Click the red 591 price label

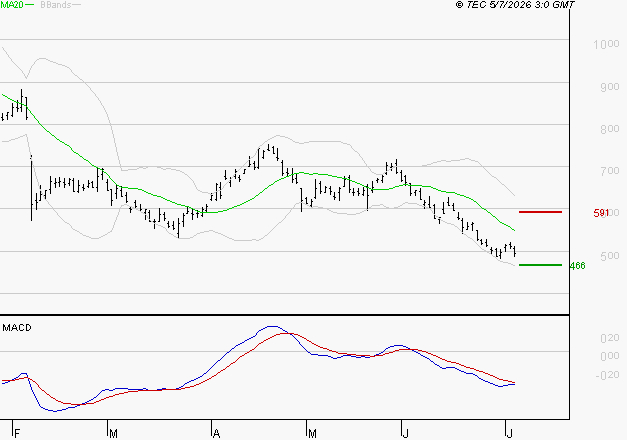click(601, 213)
